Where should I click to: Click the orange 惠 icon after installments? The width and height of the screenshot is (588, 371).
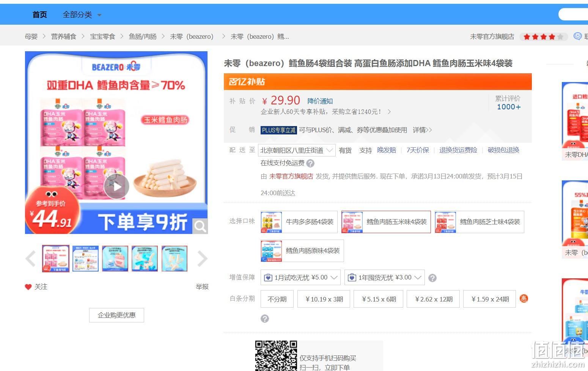coord(524,298)
